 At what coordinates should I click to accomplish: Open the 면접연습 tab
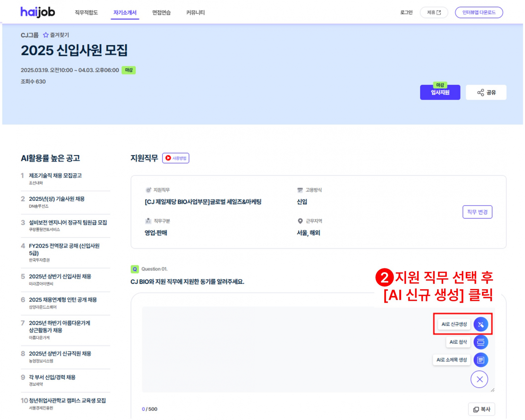[161, 13]
